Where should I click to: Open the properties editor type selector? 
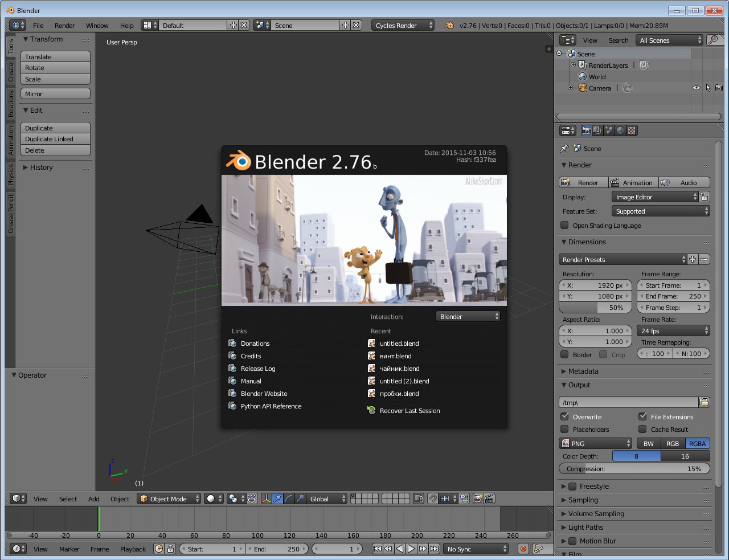click(x=568, y=130)
